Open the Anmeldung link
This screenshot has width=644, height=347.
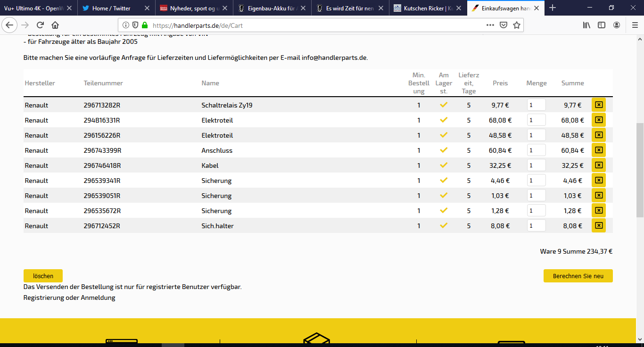pyautogui.click(x=98, y=297)
